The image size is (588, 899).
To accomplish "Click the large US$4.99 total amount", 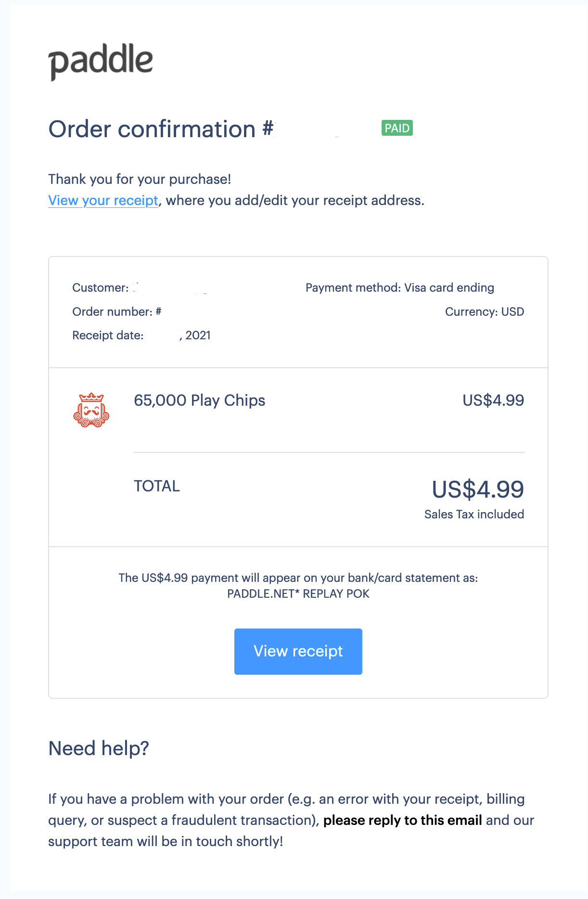I will coord(478,489).
